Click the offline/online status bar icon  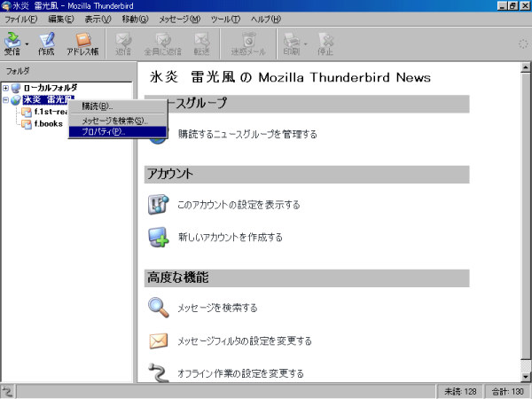[7, 391]
